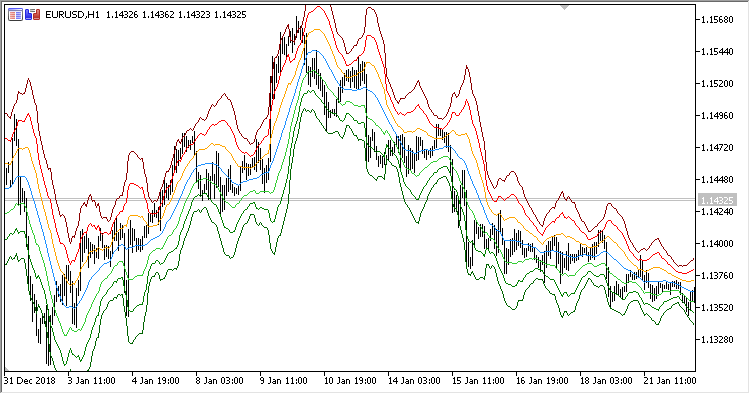Click the 1.14960 price scale label
The height and width of the screenshot is (394, 750).
(x=717, y=116)
